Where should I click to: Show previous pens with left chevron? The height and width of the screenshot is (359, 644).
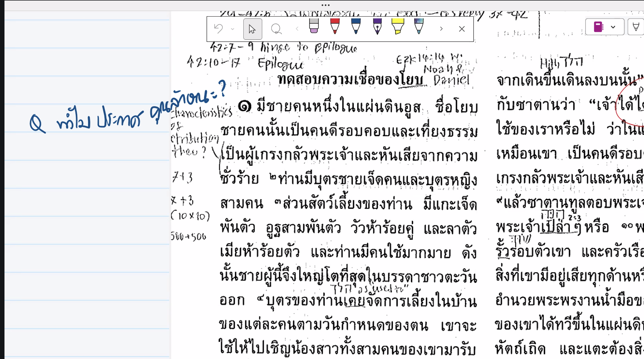[297, 29]
